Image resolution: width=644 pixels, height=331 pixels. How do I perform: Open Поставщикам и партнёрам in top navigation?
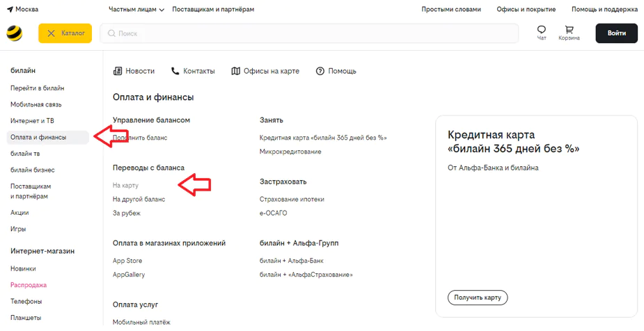click(213, 10)
